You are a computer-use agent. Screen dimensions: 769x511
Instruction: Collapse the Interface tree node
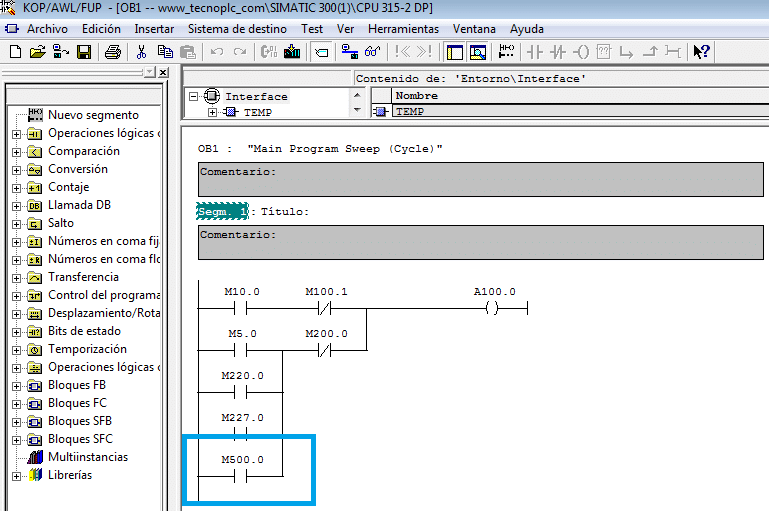[194, 96]
